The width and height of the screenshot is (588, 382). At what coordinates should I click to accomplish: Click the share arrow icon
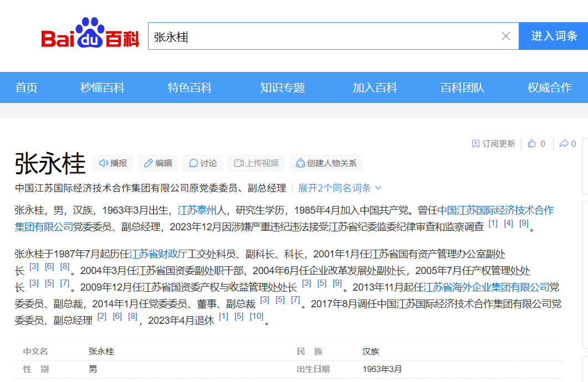[564, 143]
